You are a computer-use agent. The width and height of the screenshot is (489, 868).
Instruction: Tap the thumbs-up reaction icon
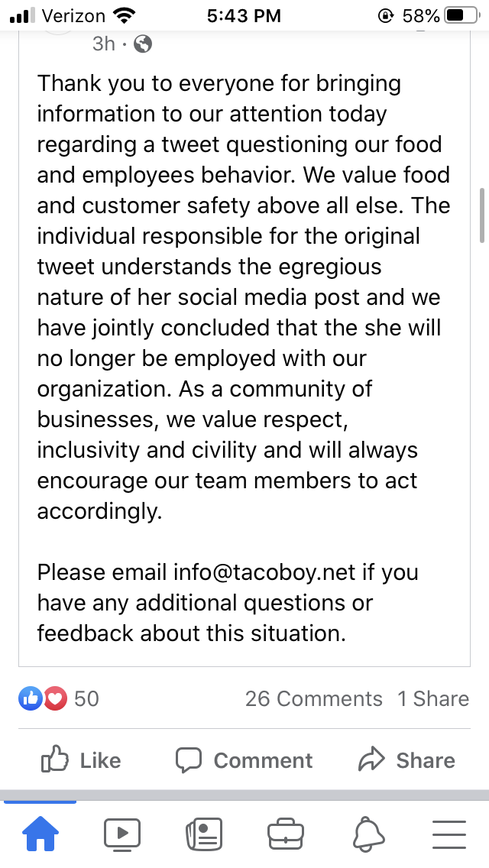31,698
